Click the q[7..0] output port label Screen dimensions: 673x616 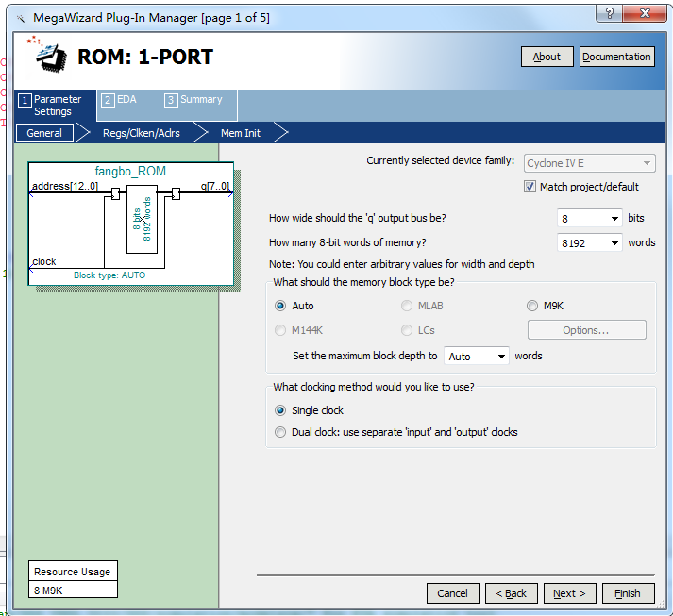click(214, 186)
